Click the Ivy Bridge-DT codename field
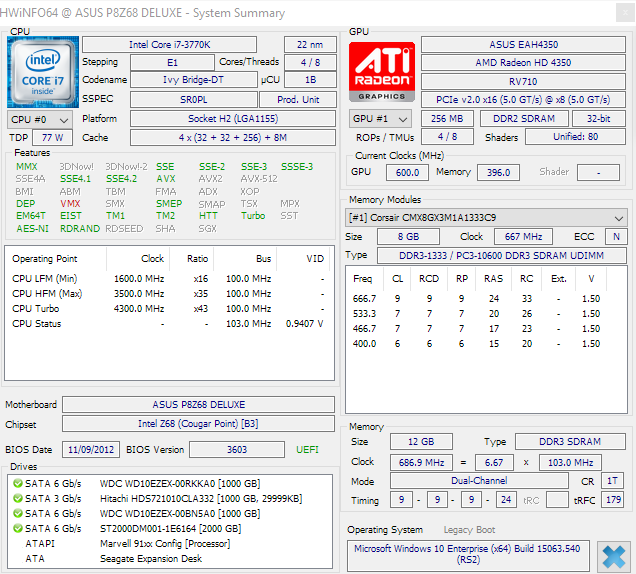Viewport: 636px width, 574px height. [193, 80]
